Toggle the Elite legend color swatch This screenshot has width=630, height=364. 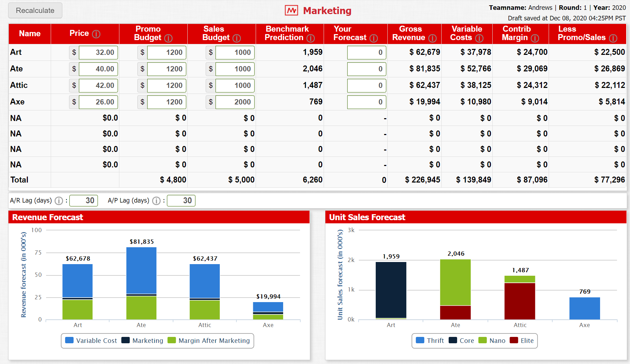[x=514, y=340]
